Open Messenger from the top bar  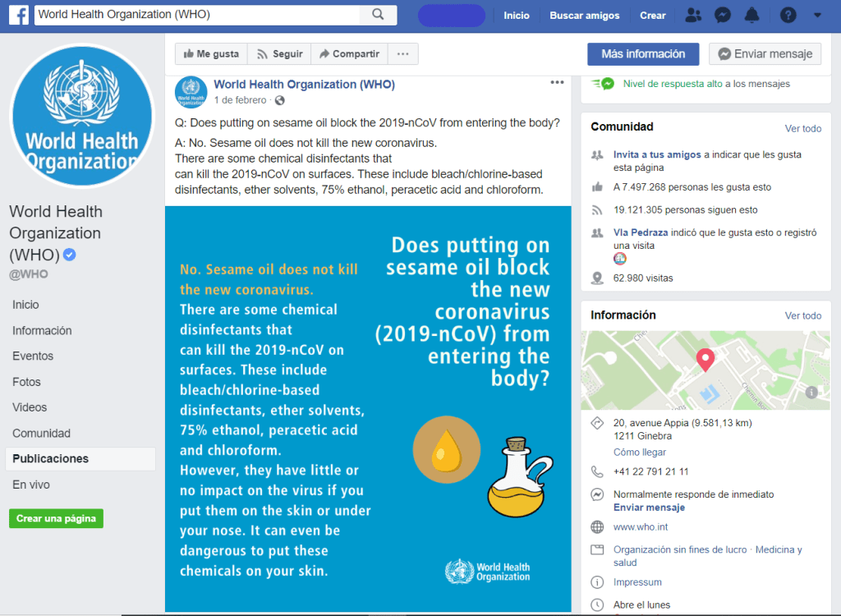pyautogui.click(x=722, y=15)
